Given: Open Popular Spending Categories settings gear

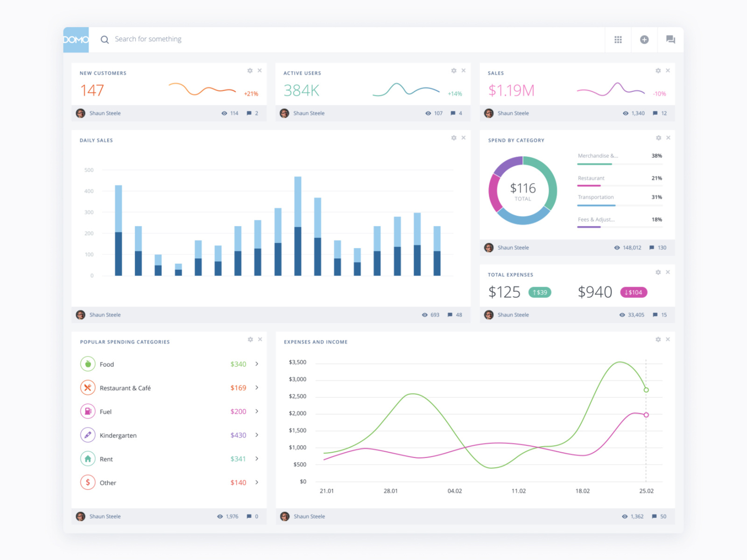Looking at the screenshot, I should click(x=250, y=339).
